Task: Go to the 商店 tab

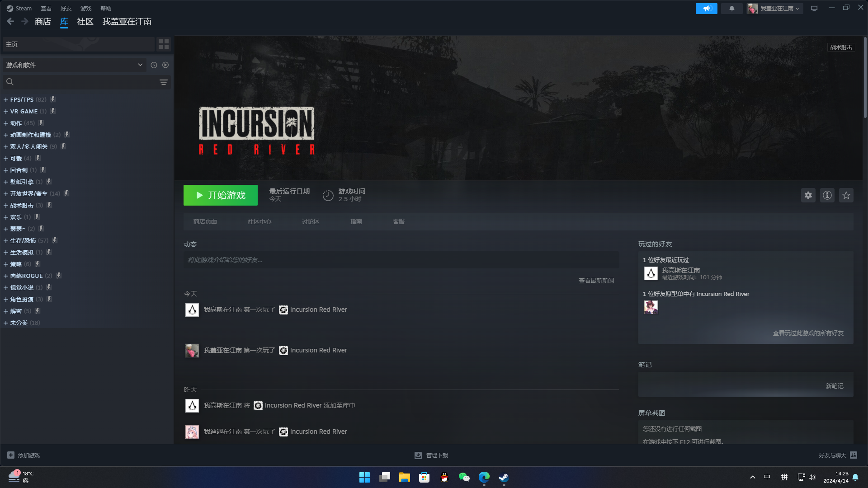Action: pyautogui.click(x=43, y=22)
